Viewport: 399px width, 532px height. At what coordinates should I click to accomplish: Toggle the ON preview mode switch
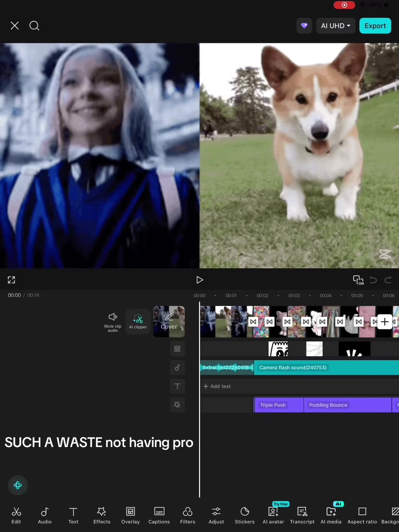click(x=358, y=280)
